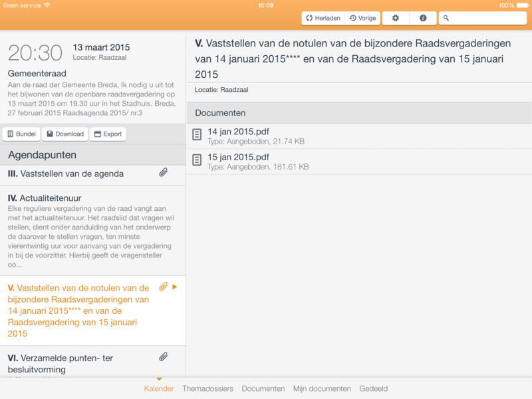Click the magnifier search icon

pyautogui.click(x=446, y=19)
